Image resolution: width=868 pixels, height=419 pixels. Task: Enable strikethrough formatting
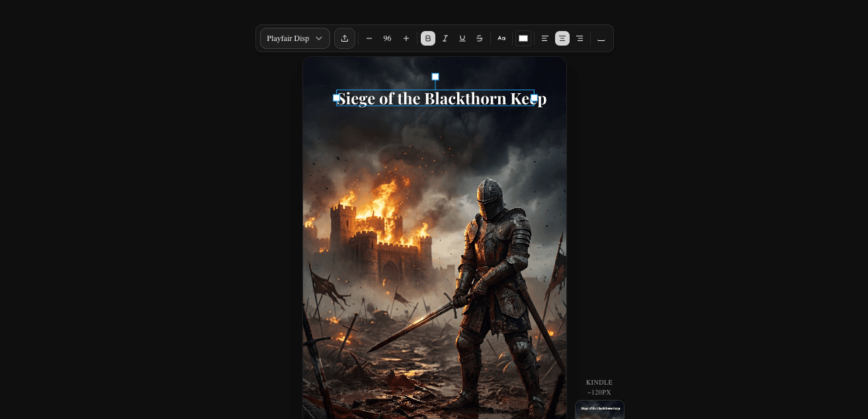tap(480, 38)
